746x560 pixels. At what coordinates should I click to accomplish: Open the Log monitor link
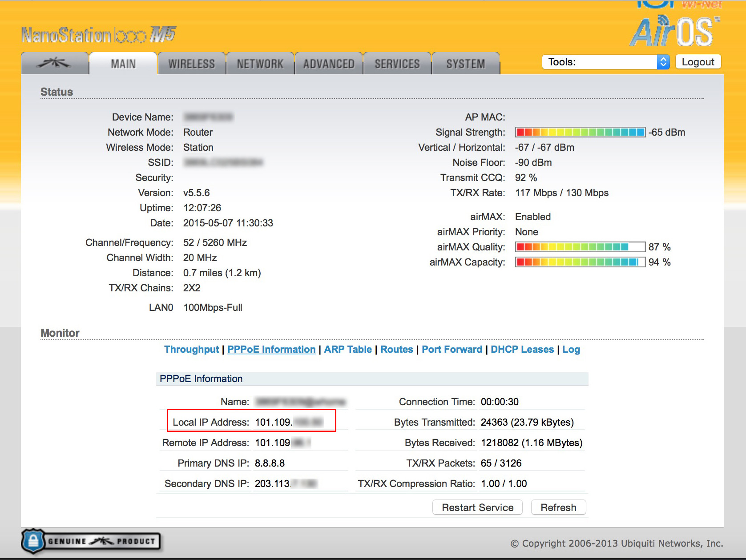click(571, 350)
